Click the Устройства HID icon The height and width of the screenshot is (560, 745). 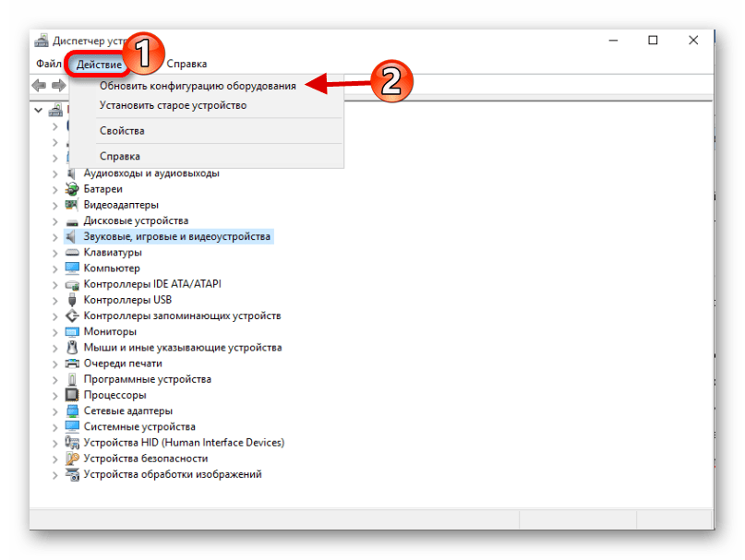point(72,443)
